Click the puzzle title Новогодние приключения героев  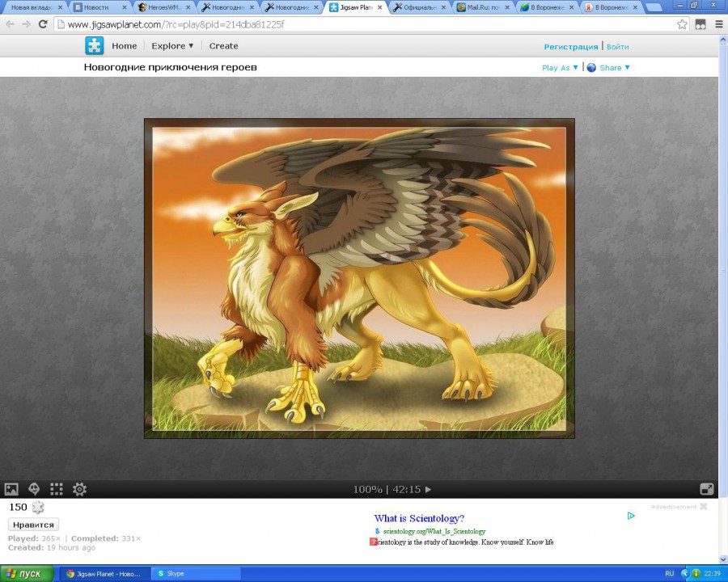170,67
